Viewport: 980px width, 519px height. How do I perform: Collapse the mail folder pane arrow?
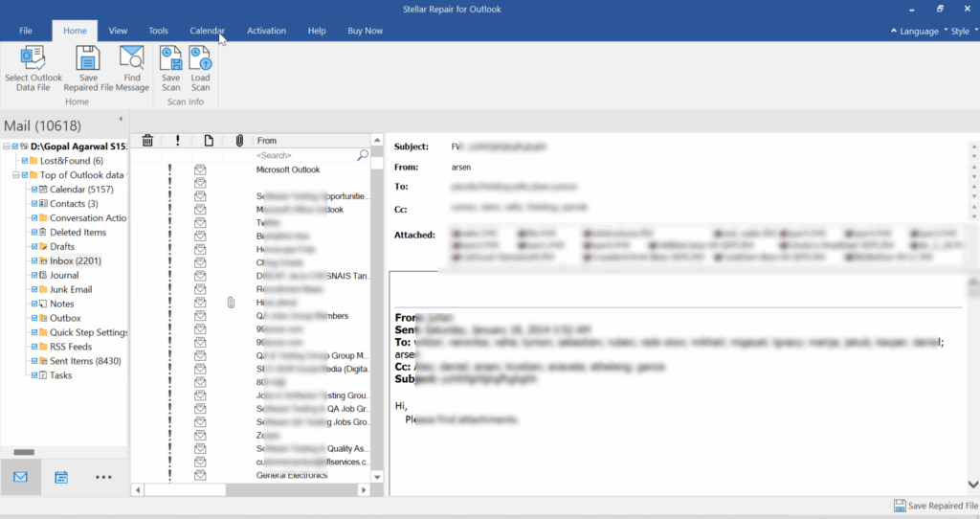pyautogui.click(x=121, y=119)
